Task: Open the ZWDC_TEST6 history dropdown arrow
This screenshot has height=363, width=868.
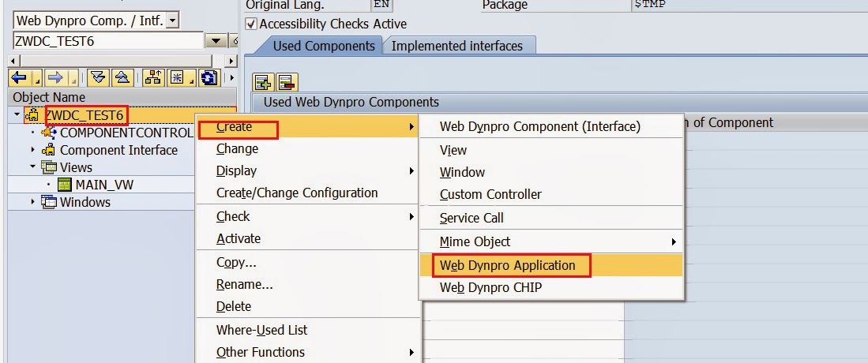Action: click(x=216, y=41)
